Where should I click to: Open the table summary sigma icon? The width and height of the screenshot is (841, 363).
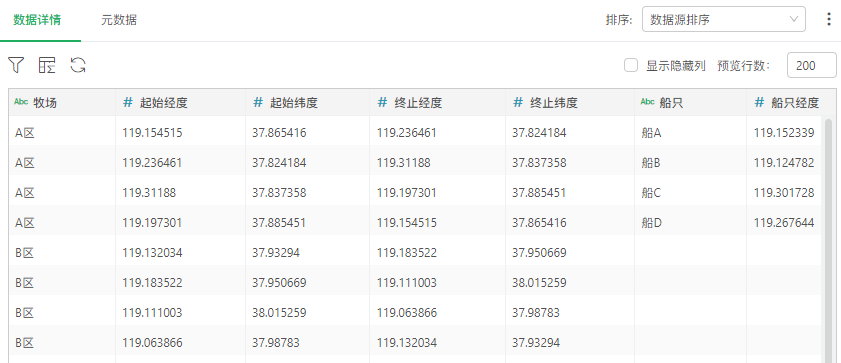pos(47,65)
